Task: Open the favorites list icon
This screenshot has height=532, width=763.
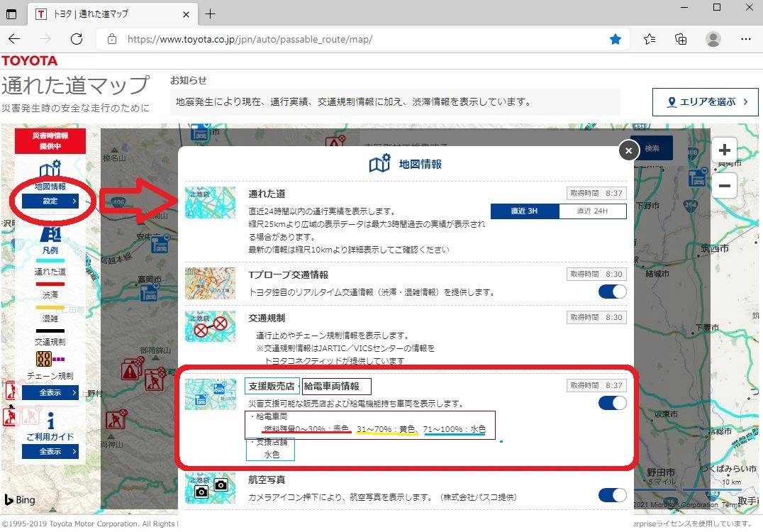Action: 649,39
